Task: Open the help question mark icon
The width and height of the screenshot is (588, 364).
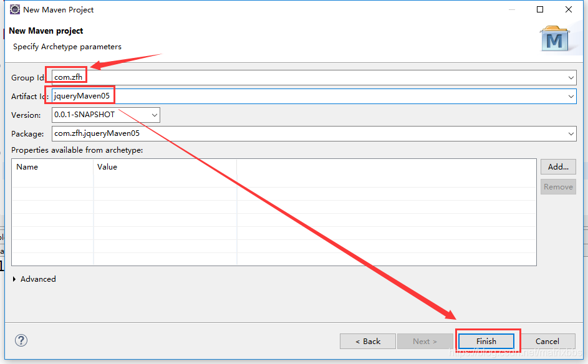Action: point(21,340)
